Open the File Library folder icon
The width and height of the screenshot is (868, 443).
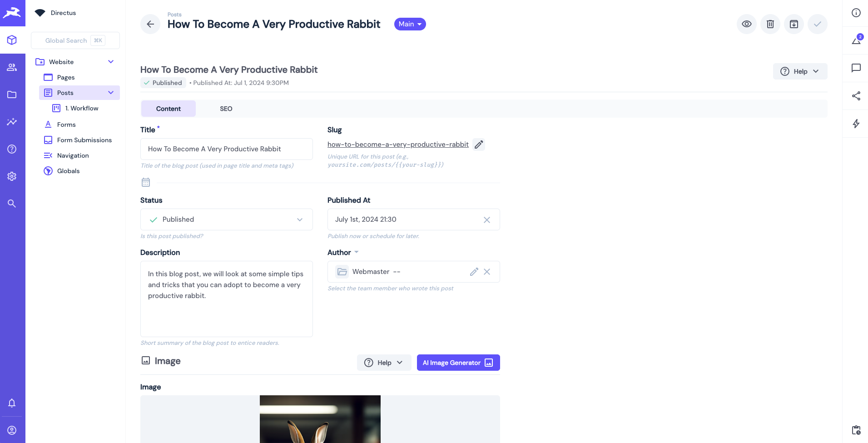(12, 95)
